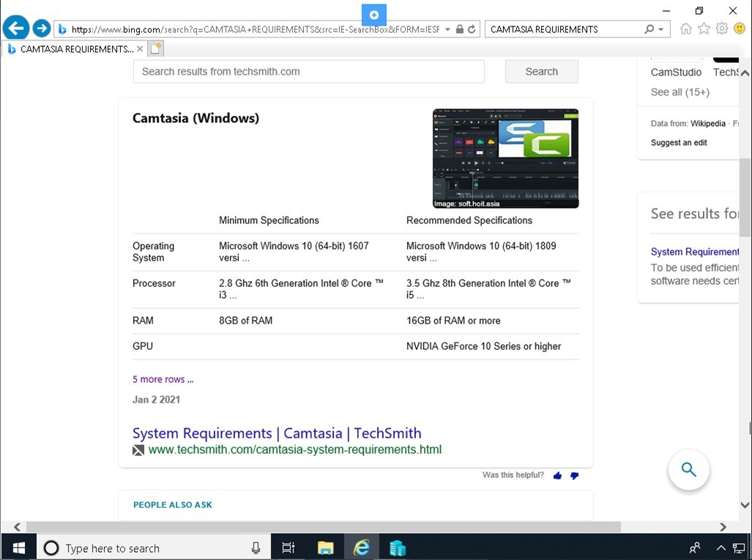752x560 pixels.
Task: Click the 'PEOPLE ALSO ASK' heading
Action: 173,505
